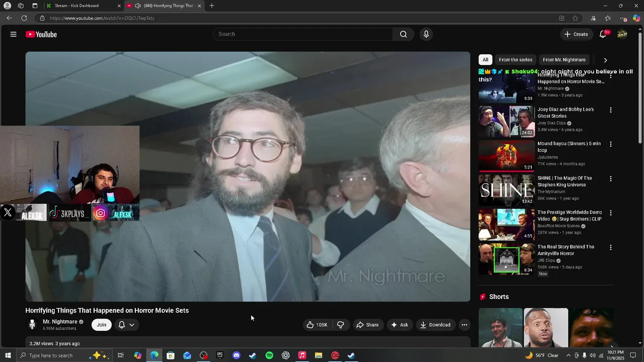The image size is (644, 362).
Task: Reload the page
Action: point(24,18)
